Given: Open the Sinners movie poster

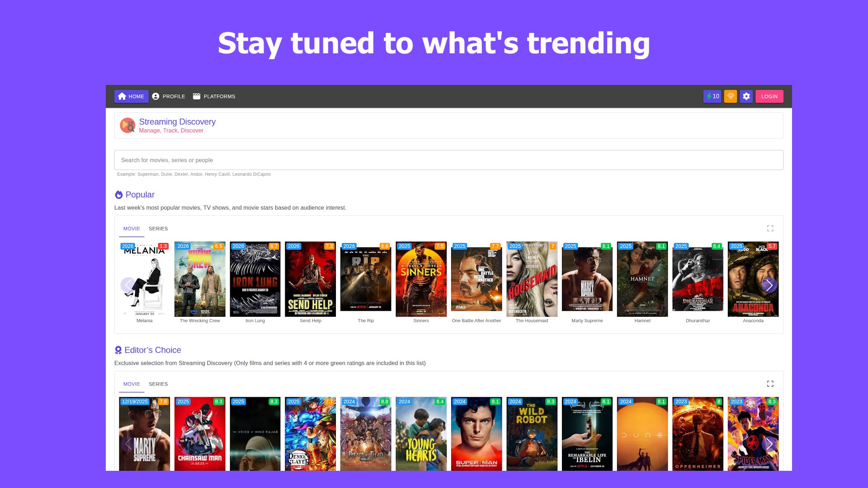Looking at the screenshot, I should pos(421,279).
